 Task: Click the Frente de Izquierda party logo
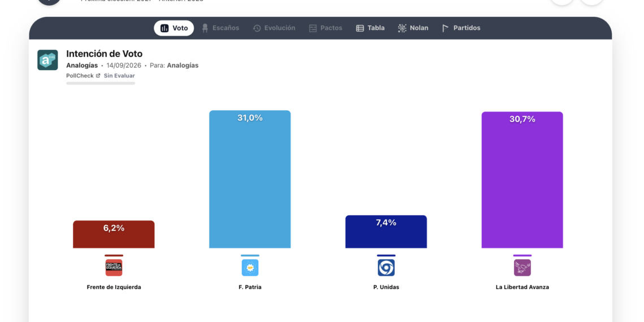click(114, 268)
